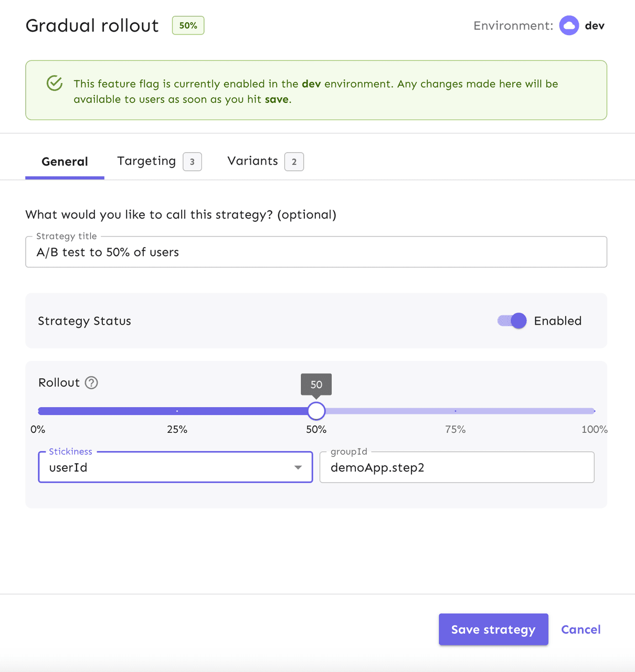Click the groupId input field
This screenshot has width=635, height=672.
click(x=457, y=467)
